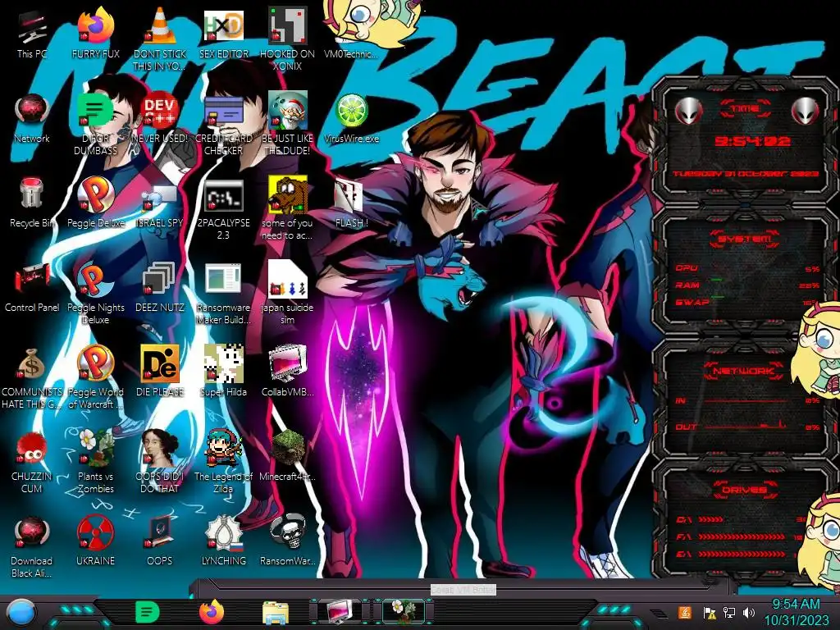Image resolution: width=840 pixels, height=630 pixels.
Task: Click the DRIVES gadget header
Action: click(x=743, y=490)
